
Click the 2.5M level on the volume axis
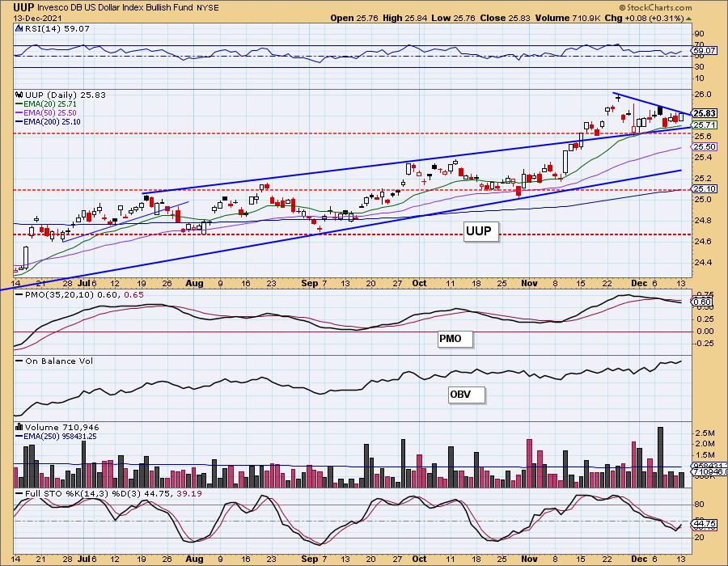click(x=705, y=433)
